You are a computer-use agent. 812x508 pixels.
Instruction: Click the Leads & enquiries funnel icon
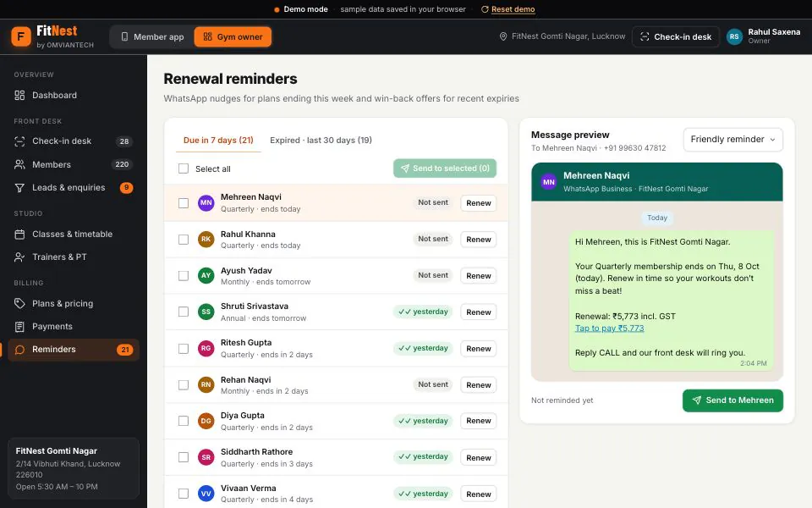click(19, 188)
